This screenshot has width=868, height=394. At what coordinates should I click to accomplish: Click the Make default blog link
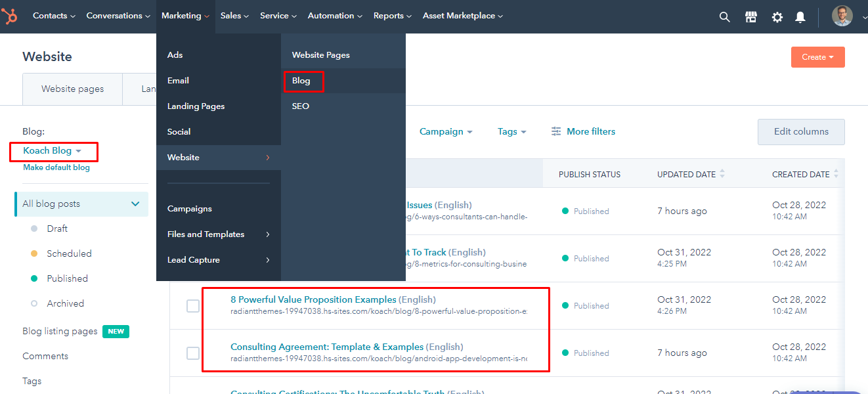coord(56,167)
